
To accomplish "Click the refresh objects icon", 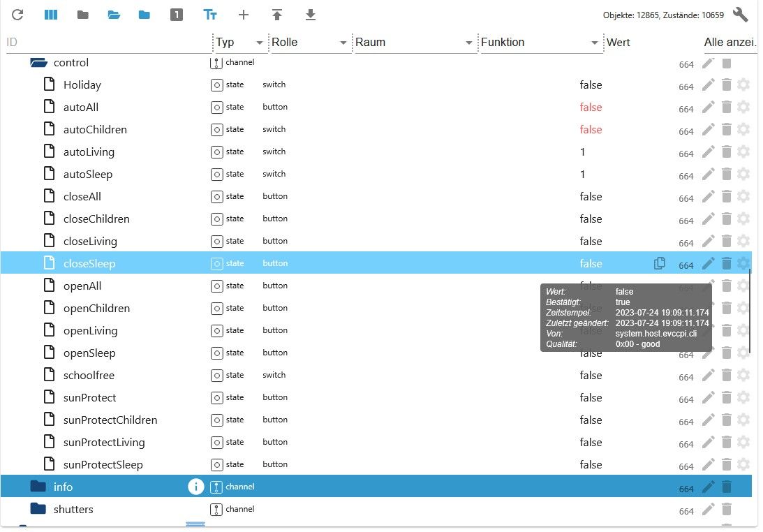I will click(17, 15).
